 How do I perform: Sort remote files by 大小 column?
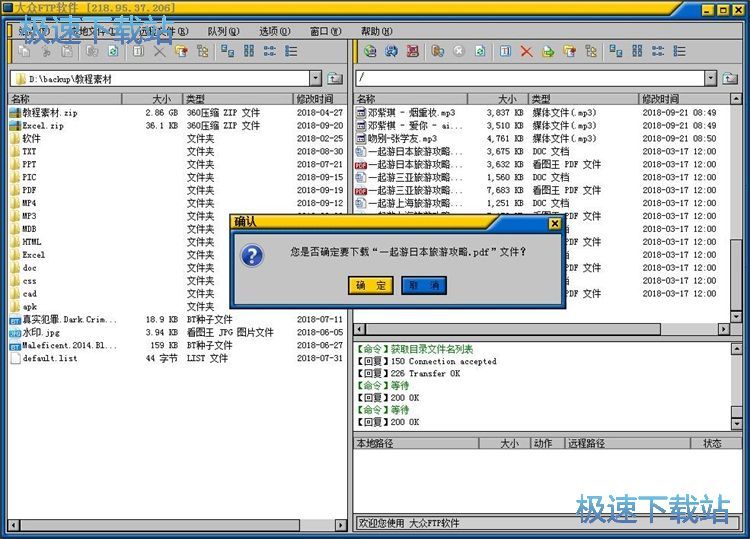coord(498,99)
